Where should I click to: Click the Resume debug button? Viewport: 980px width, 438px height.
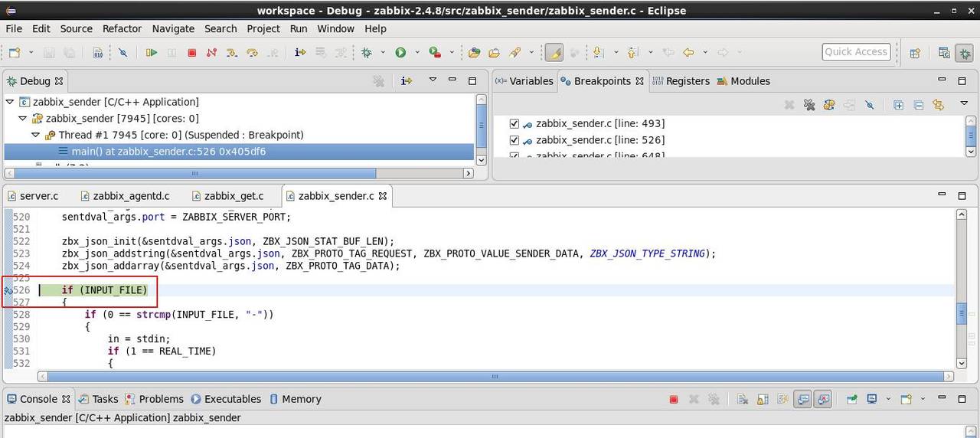[x=152, y=53]
